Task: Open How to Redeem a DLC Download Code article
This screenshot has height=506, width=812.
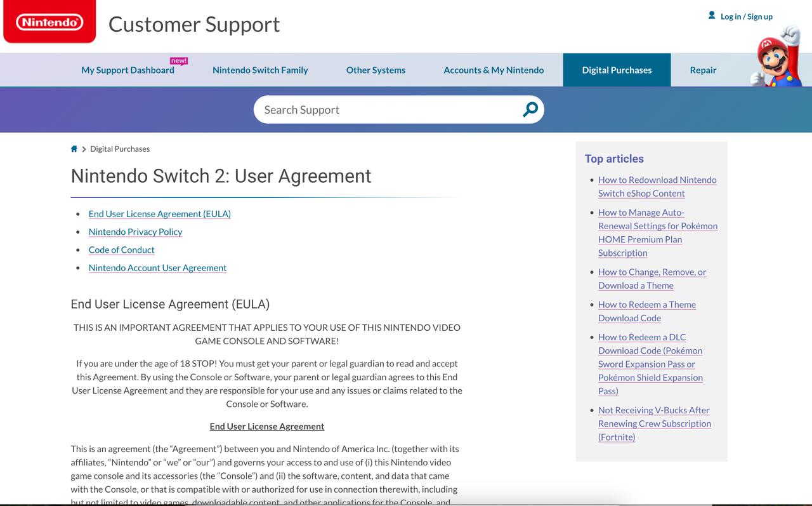Action: point(650,364)
